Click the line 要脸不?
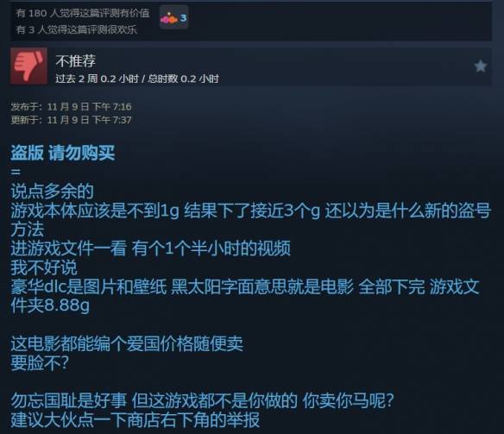Image resolution: width=504 pixels, height=434 pixels. click(x=40, y=363)
